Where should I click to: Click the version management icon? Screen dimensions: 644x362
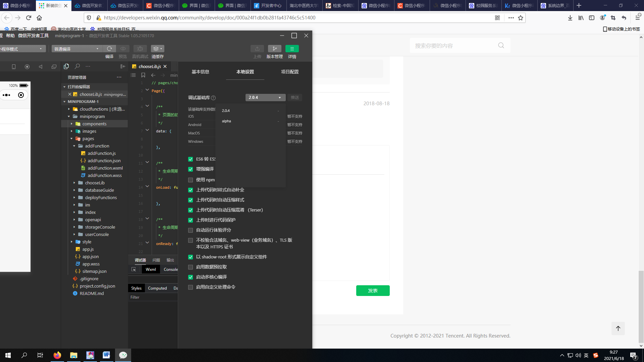point(274,49)
